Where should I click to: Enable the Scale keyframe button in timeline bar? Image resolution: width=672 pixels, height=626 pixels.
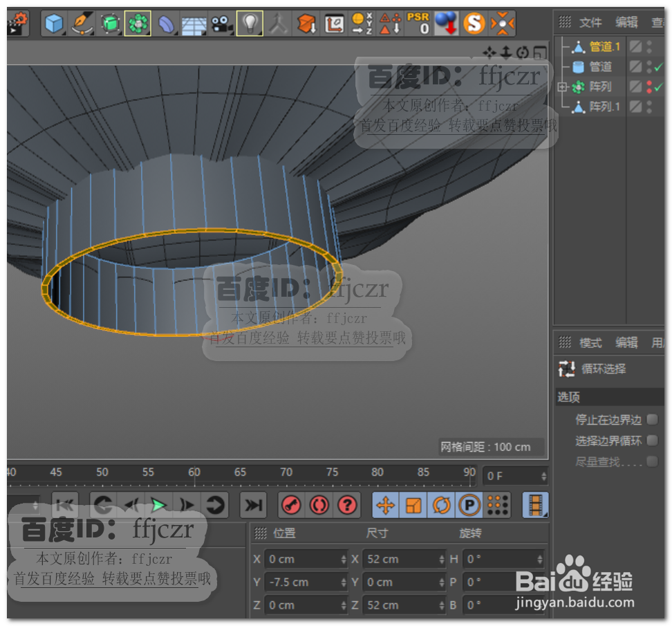pyautogui.click(x=413, y=505)
